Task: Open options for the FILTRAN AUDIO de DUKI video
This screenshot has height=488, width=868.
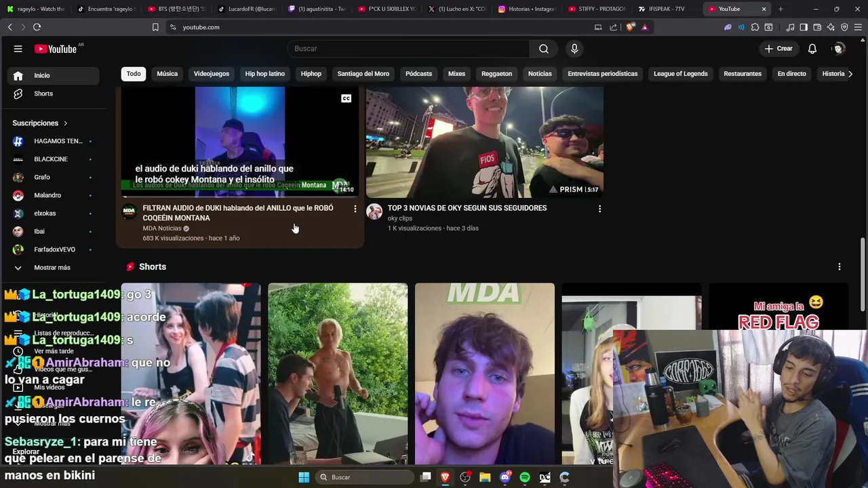Action: click(355, 209)
